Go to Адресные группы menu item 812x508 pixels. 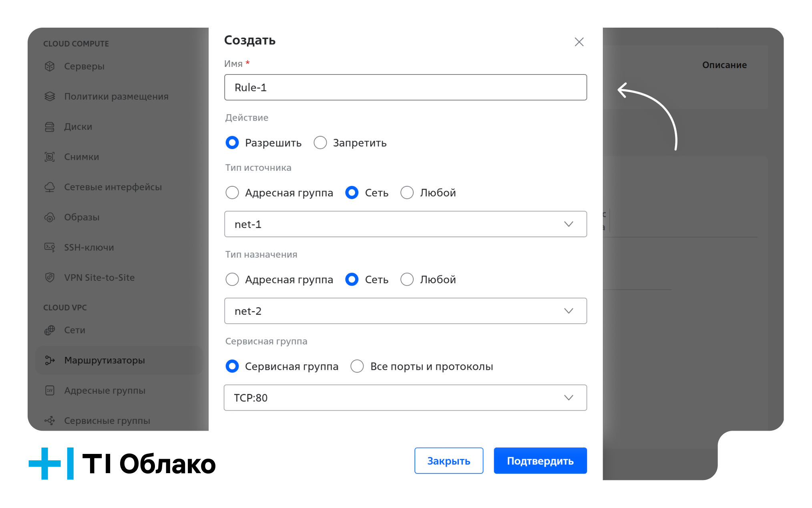[x=105, y=391]
